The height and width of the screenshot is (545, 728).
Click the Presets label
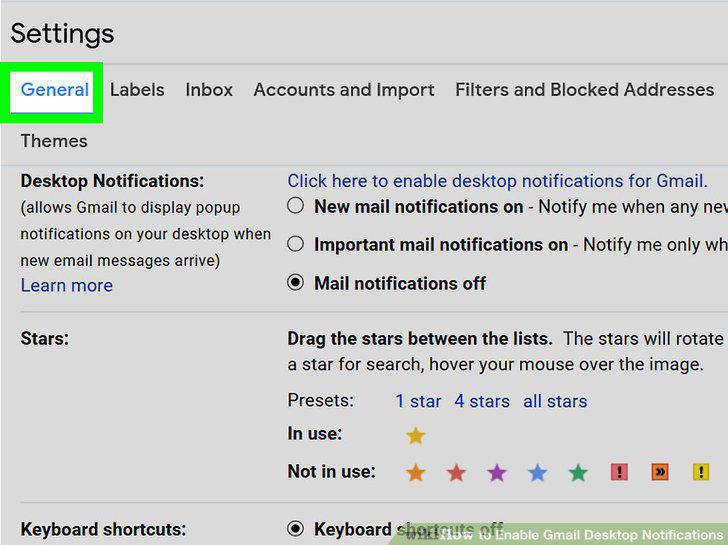(320, 400)
